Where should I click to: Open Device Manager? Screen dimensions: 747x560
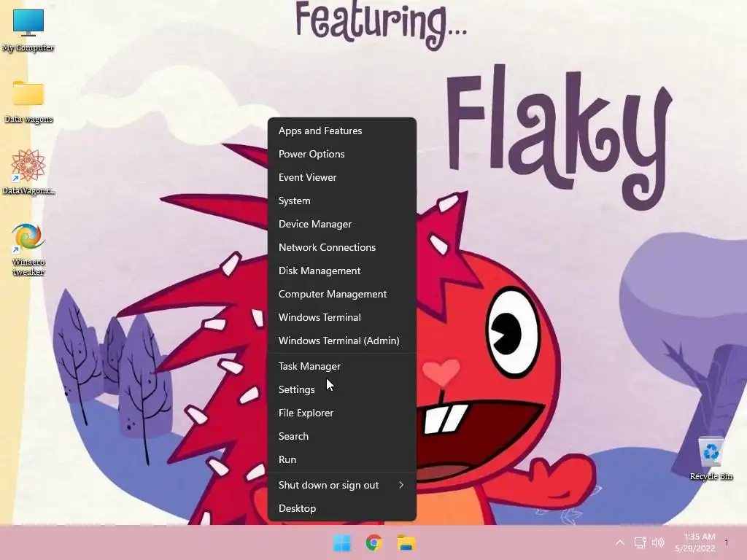(x=342, y=224)
